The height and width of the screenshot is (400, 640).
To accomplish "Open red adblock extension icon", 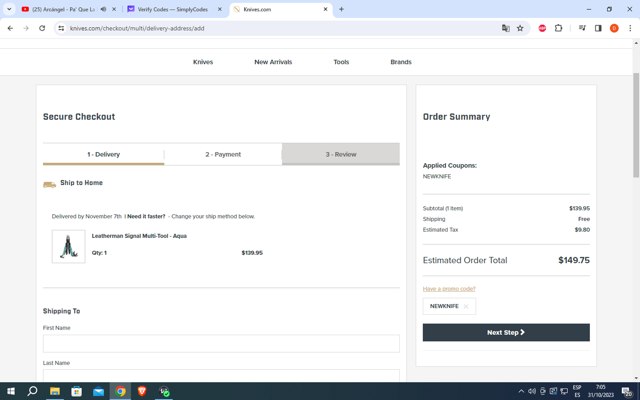I will click(x=542, y=28).
